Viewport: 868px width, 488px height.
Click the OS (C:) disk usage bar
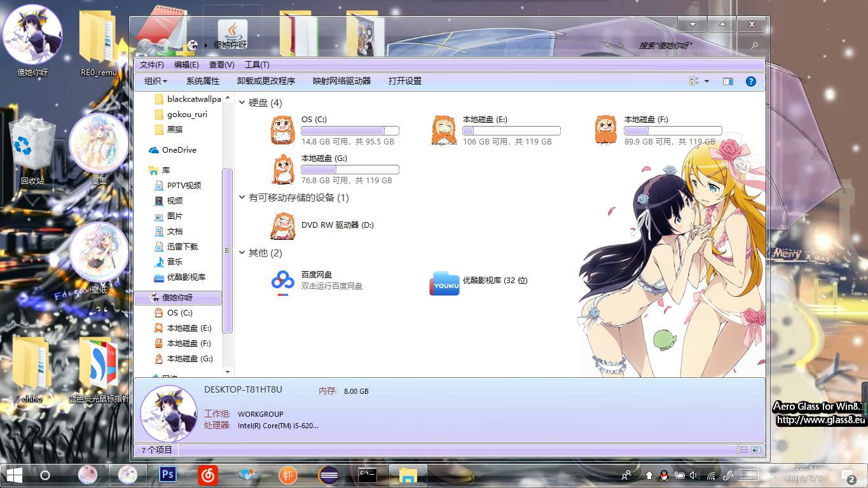[350, 130]
